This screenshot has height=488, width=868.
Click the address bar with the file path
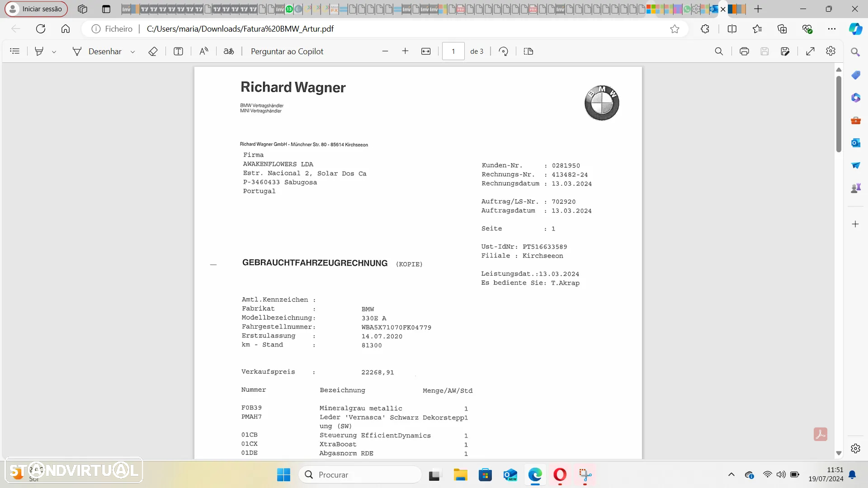click(384, 29)
